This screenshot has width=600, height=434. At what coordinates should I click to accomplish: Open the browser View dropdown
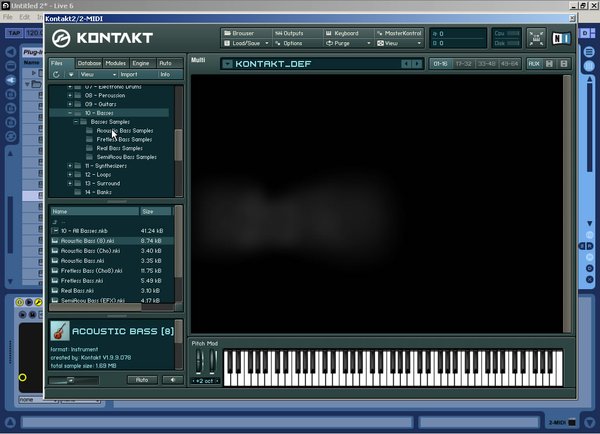click(x=98, y=75)
